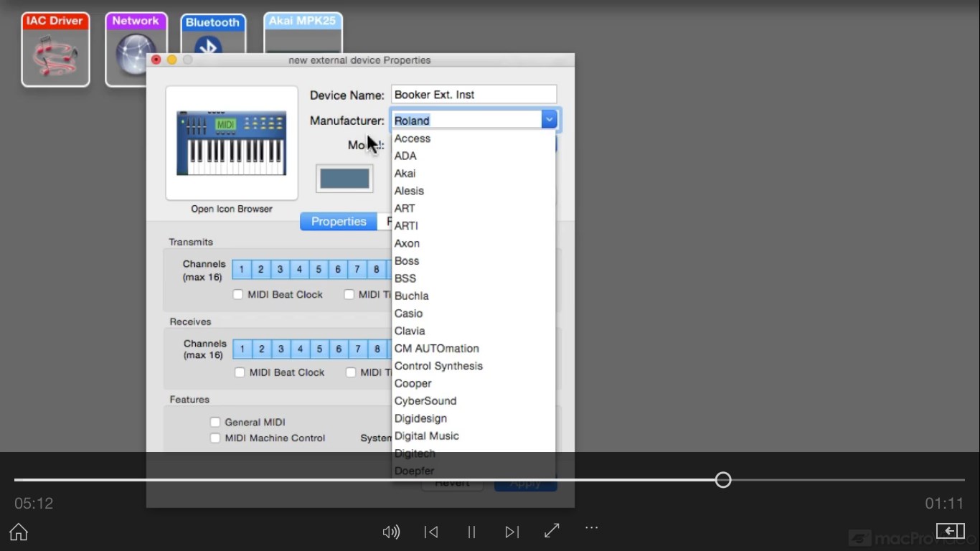Collapse the Manufacturer dropdown arrow

(x=549, y=120)
